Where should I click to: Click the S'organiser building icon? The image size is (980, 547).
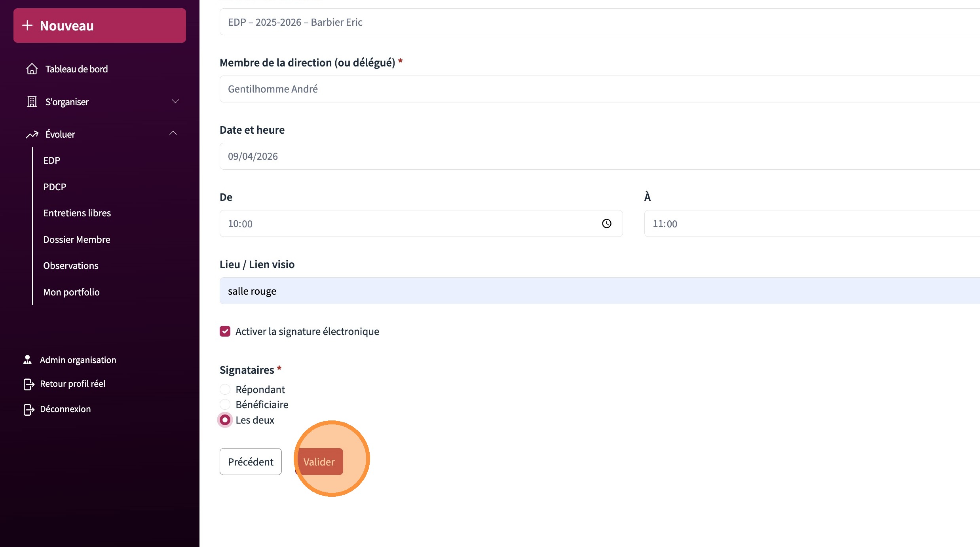point(32,102)
